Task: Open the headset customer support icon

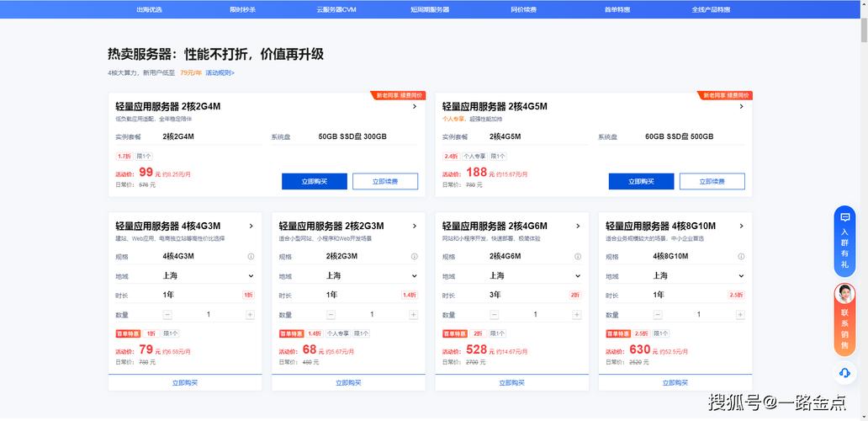Action: click(x=844, y=373)
